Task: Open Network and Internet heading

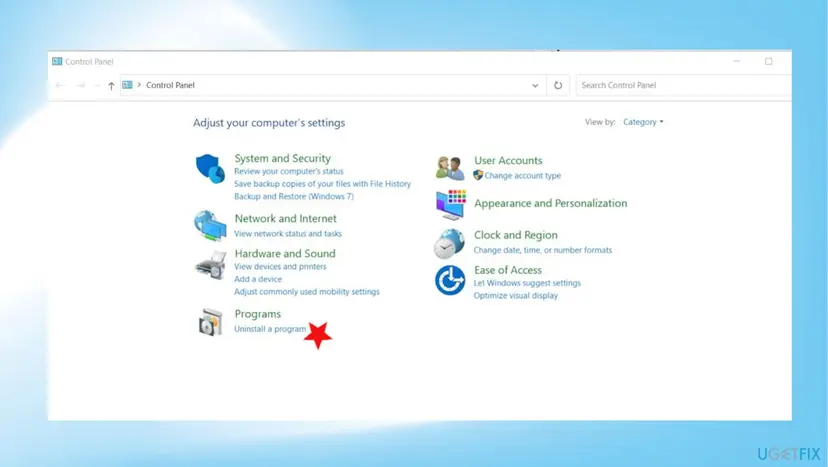Action: 286,219
